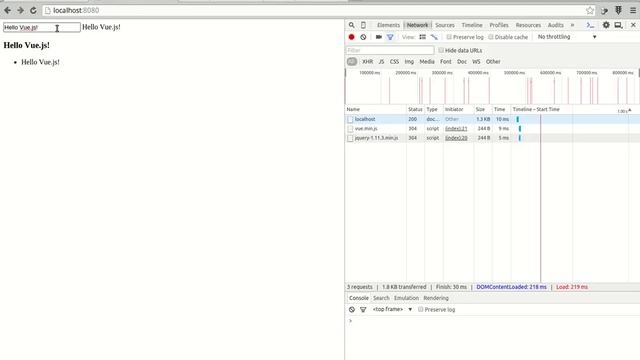Go forward with the browser forward arrow
The image size is (640, 360).
[x=20, y=10]
